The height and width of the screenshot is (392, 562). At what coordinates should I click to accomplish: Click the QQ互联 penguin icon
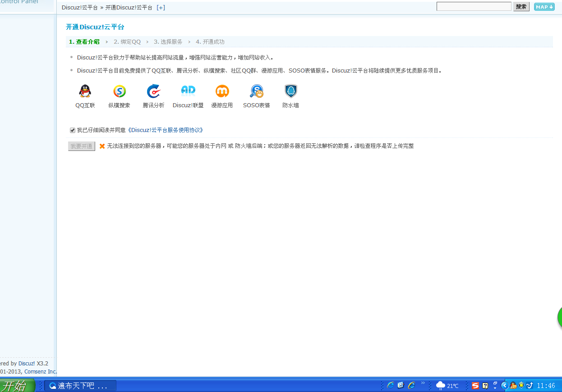[85, 91]
